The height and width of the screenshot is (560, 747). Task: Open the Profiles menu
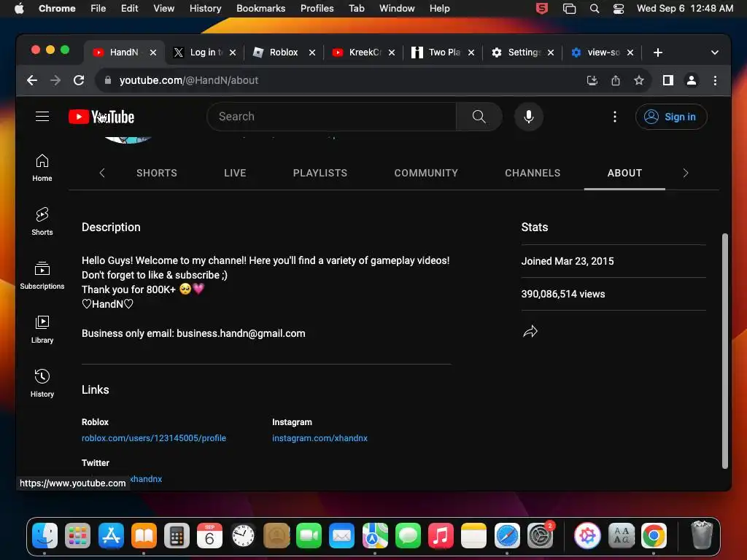pyautogui.click(x=317, y=9)
